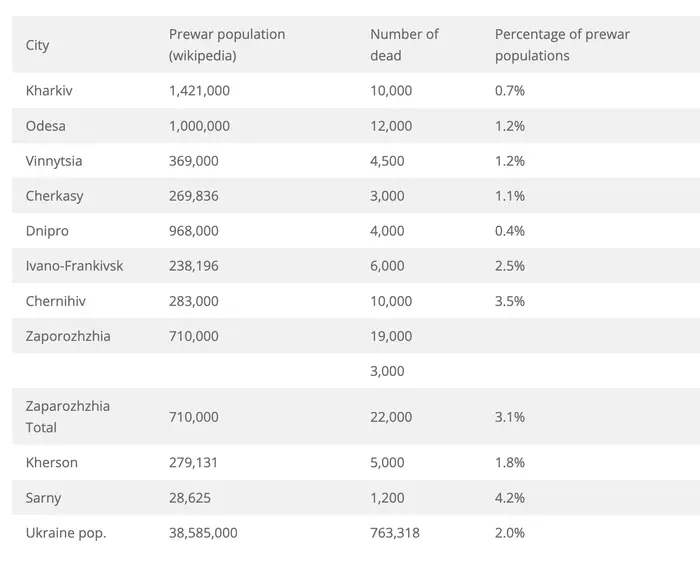Click the Vinnytsia city cell
The width and height of the screenshot is (700, 574).
52,161
